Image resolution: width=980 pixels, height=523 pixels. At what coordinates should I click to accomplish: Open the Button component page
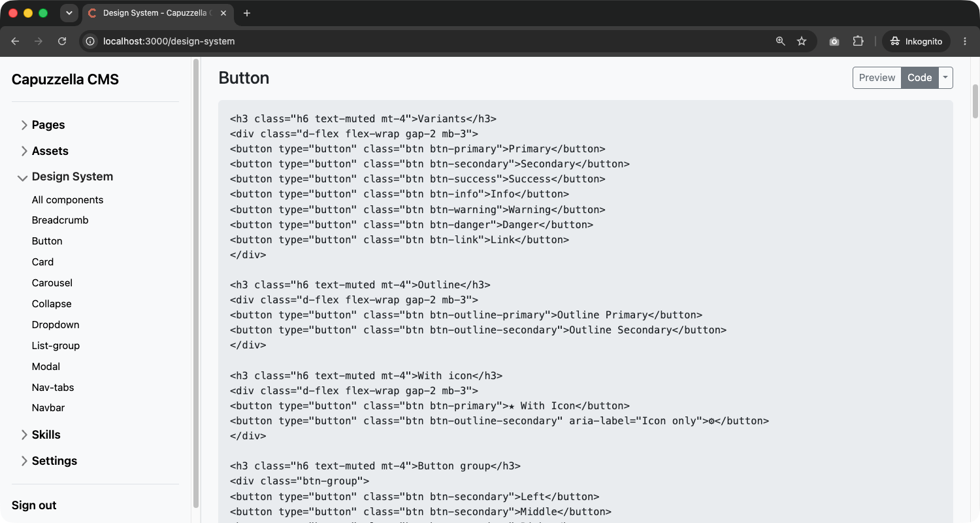click(x=47, y=241)
